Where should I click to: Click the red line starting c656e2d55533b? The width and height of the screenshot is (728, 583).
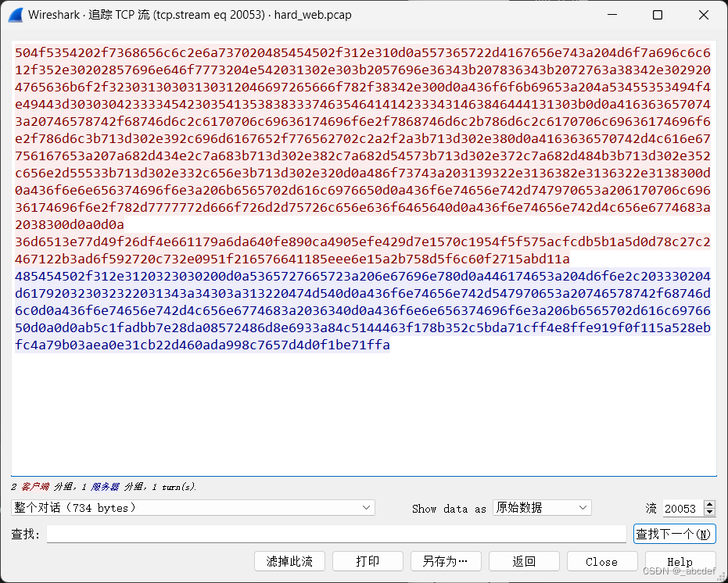(363, 173)
